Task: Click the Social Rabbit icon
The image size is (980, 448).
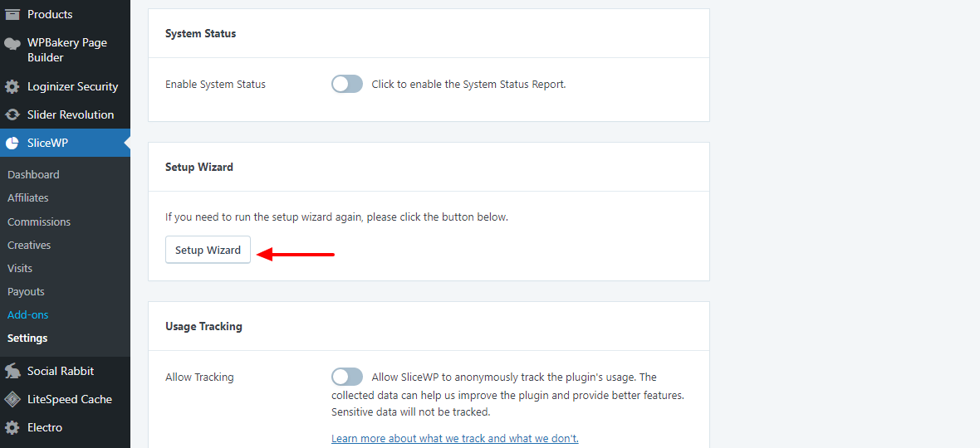Action: click(x=12, y=371)
